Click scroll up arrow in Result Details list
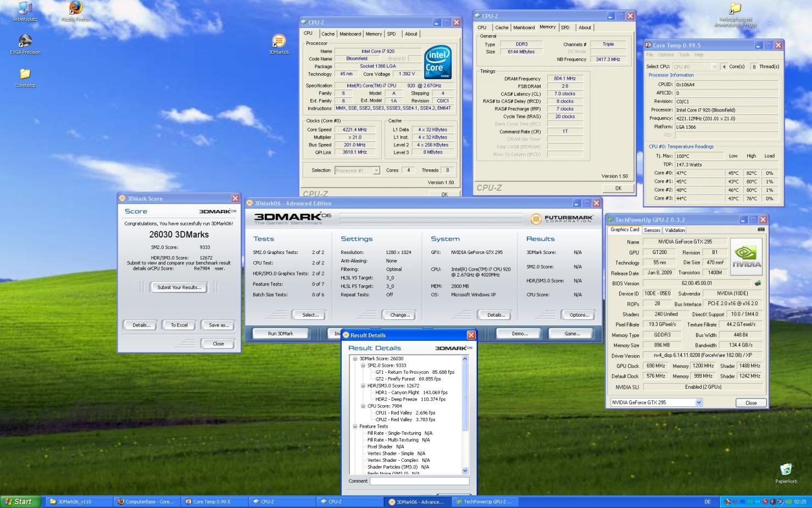Screen dimensions: 812x508 [465, 358]
